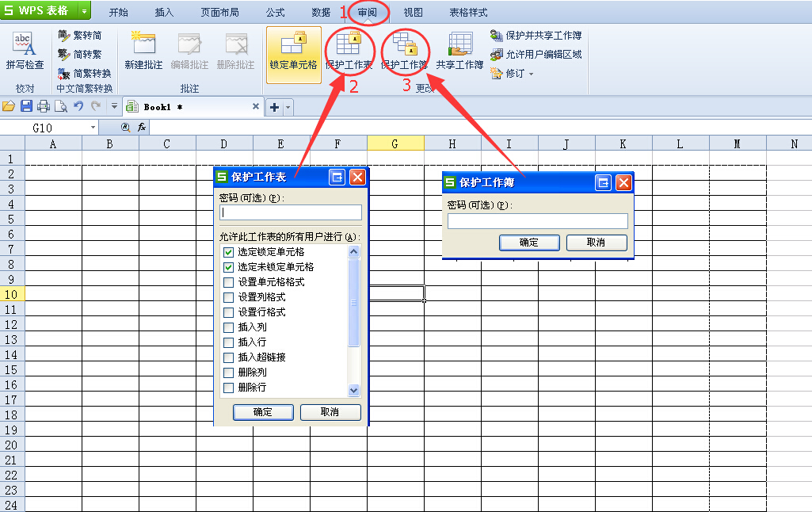812x512 pixels.
Task: Check 插入行 checkbox
Action: pyautogui.click(x=228, y=342)
